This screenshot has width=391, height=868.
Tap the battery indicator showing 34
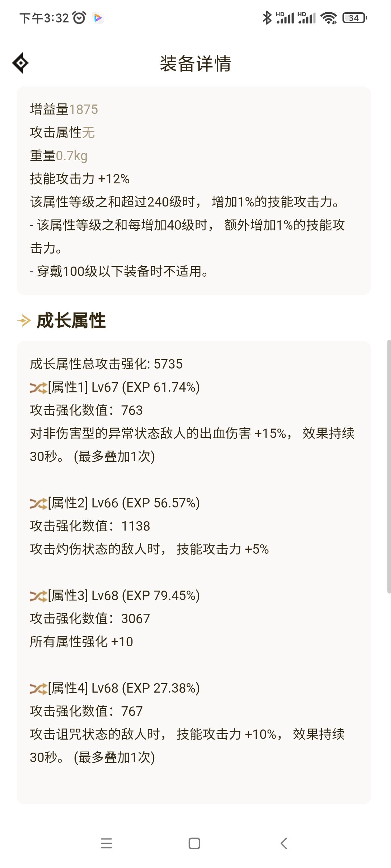click(x=355, y=18)
